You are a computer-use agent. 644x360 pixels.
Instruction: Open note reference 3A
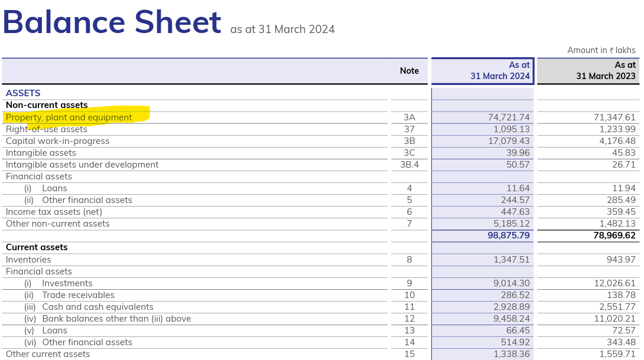pos(409,117)
